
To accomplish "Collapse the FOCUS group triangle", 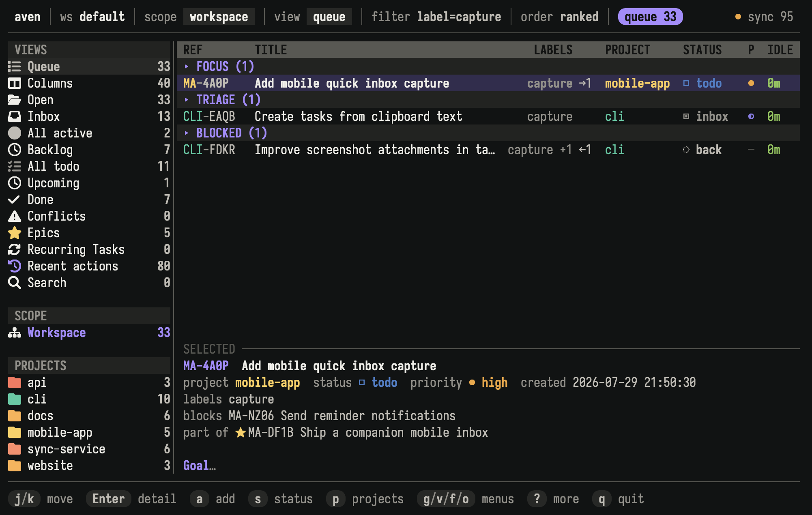I will pos(187,66).
